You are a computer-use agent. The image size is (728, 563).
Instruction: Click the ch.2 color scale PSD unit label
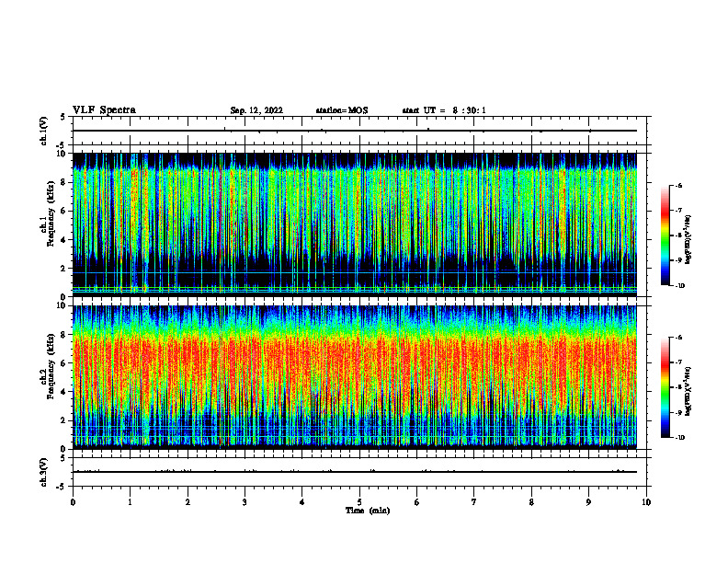pos(689,392)
